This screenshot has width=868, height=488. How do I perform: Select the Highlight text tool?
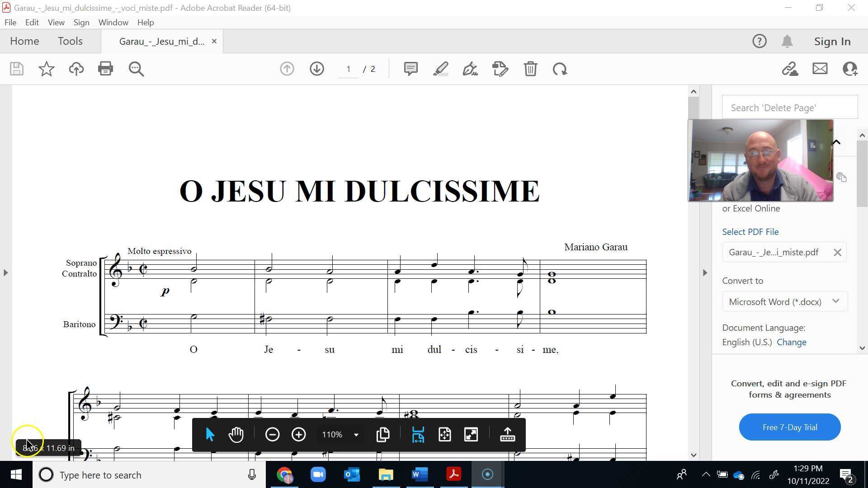(x=441, y=69)
